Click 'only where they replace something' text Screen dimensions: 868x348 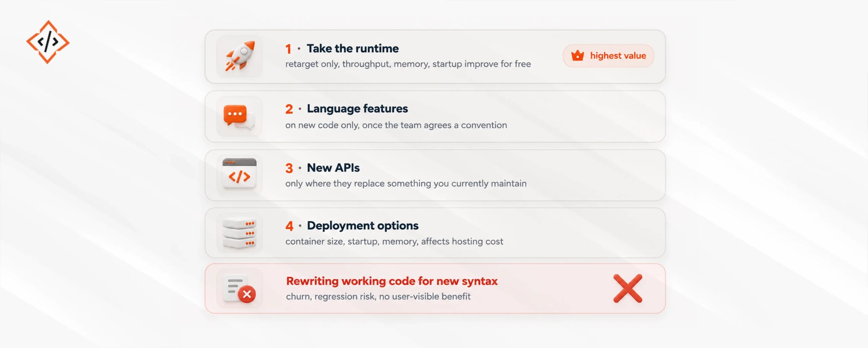[x=406, y=183]
